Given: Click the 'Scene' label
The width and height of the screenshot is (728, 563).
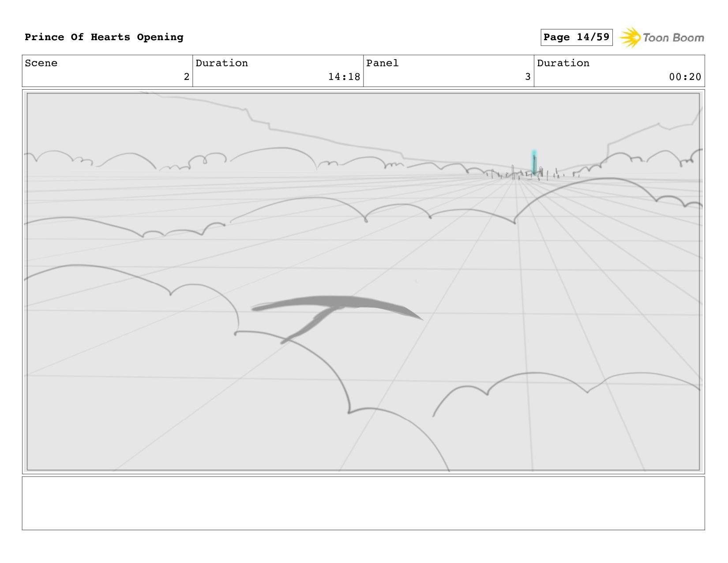Looking at the screenshot, I should click(41, 63).
